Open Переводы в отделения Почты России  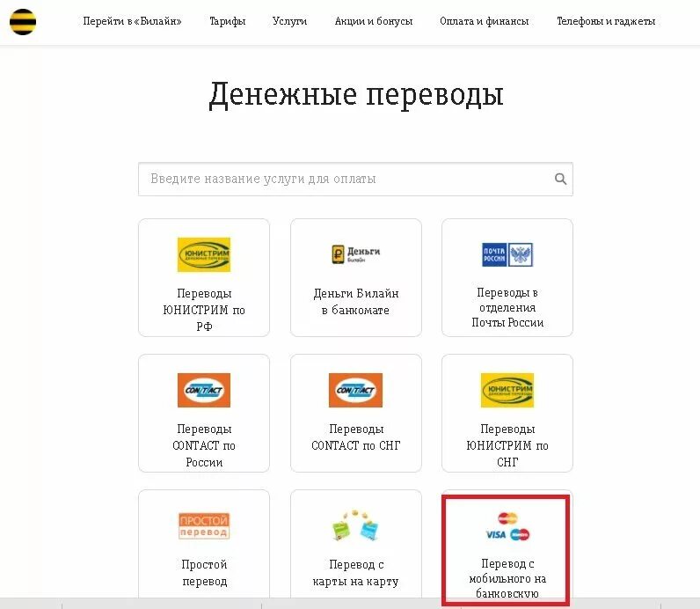(x=507, y=307)
